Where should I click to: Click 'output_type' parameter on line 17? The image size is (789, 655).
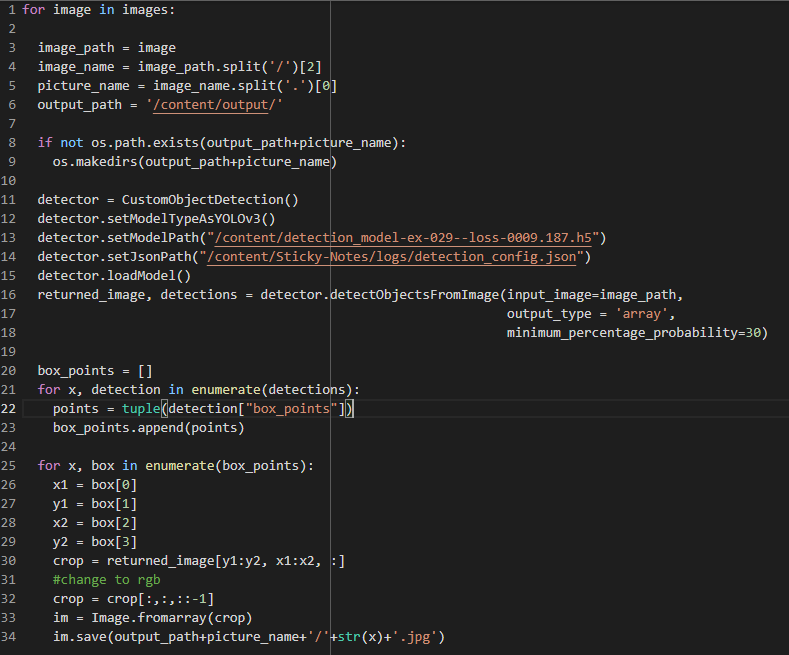pyautogui.click(x=549, y=314)
